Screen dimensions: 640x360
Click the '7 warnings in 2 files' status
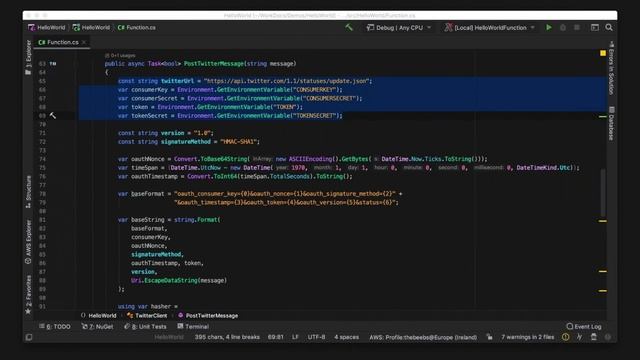[528, 337]
